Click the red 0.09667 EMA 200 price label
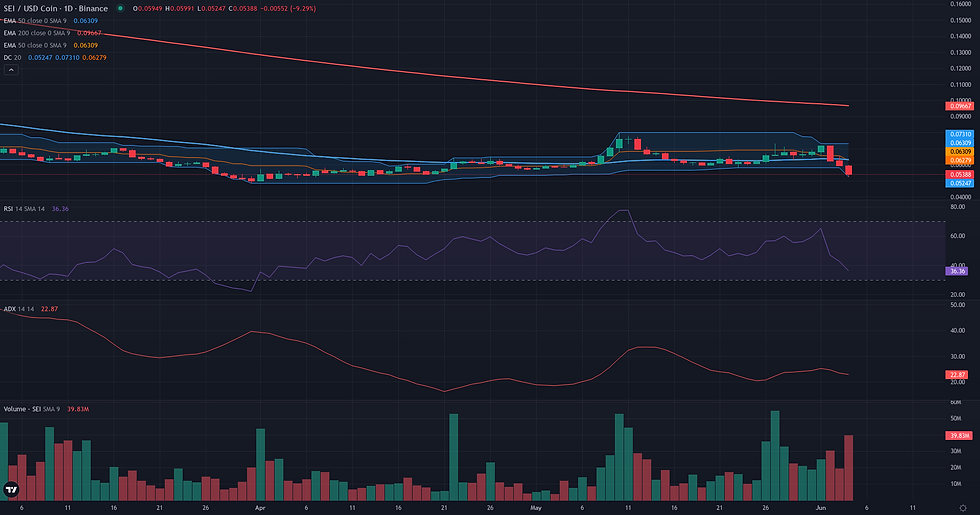 click(x=959, y=106)
